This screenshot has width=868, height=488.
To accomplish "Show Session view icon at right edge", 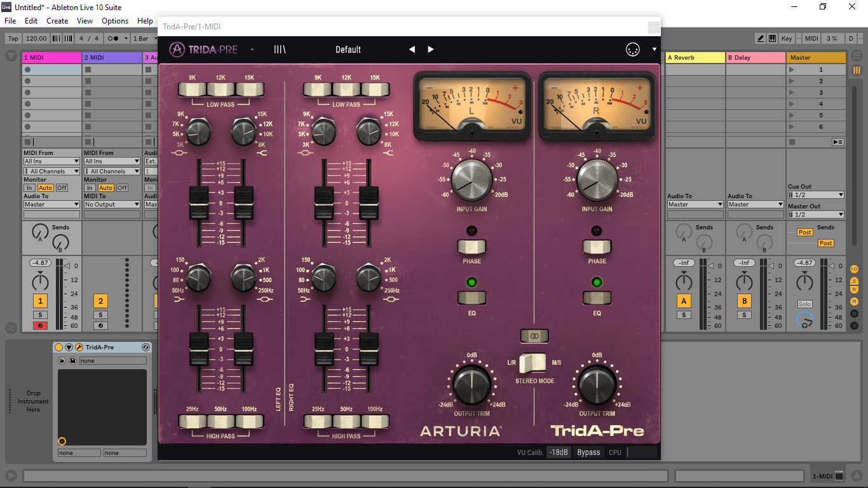I will 857,70.
